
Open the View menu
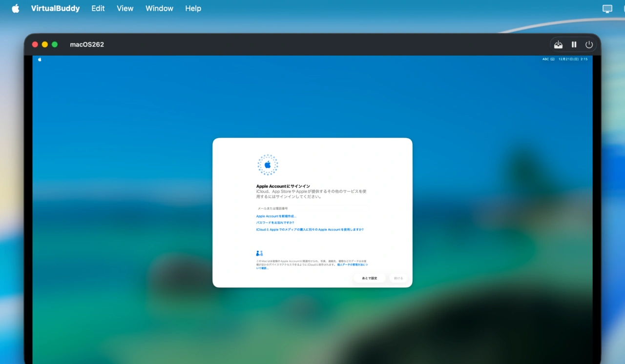pos(125,8)
